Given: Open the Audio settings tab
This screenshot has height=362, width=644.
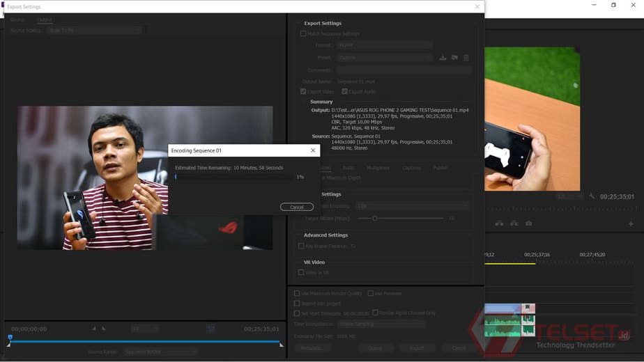Looking at the screenshot, I should [x=348, y=168].
